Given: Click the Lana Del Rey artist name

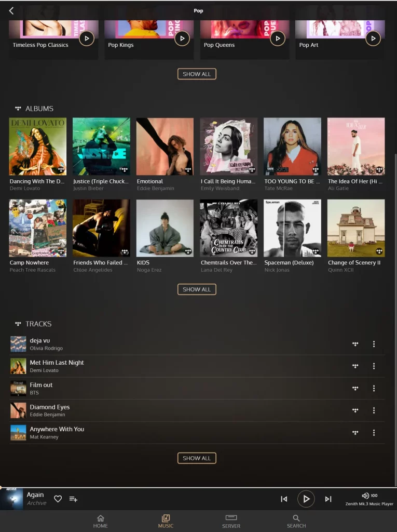Looking at the screenshot, I should 216,270.
